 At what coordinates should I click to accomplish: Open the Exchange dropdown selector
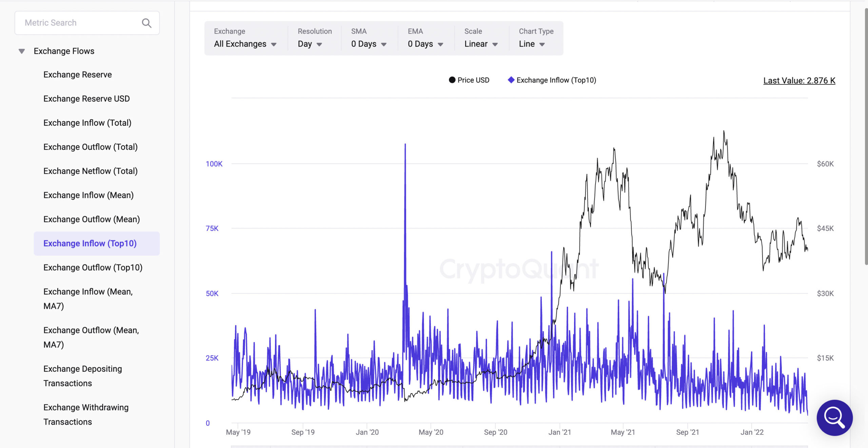pyautogui.click(x=245, y=43)
